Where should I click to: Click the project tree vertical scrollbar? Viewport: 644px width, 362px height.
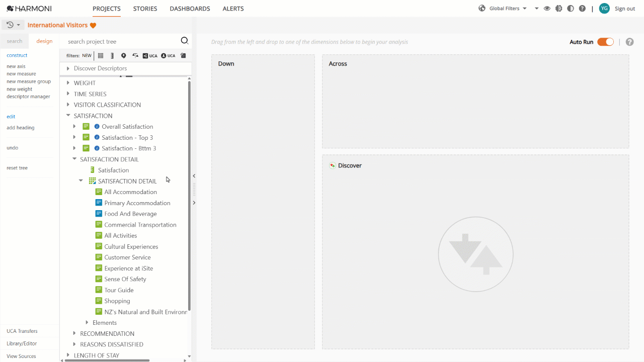[x=189, y=195]
